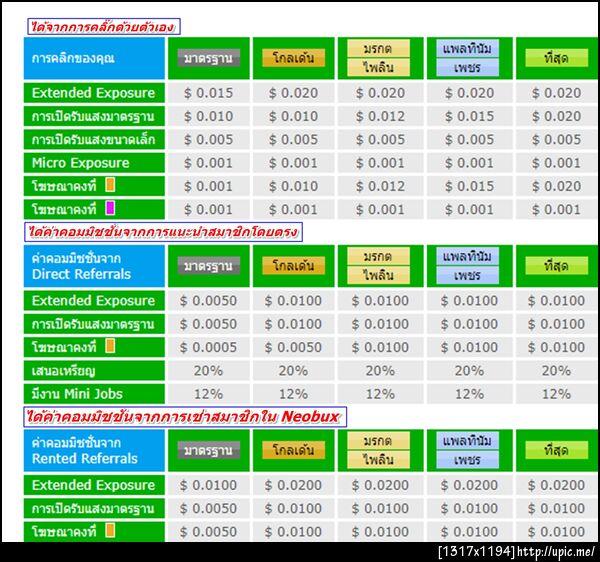The image size is (600, 562).
Task: Select the grey มาตรฐาน badge in the การคลิกของคุณ header
Action: tap(209, 58)
